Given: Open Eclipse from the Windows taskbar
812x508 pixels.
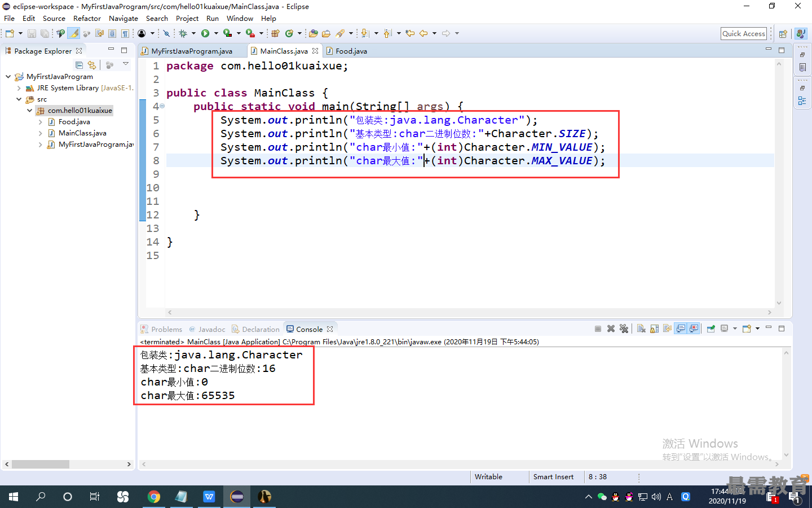Looking at the screenshot, I should point(237,497).
